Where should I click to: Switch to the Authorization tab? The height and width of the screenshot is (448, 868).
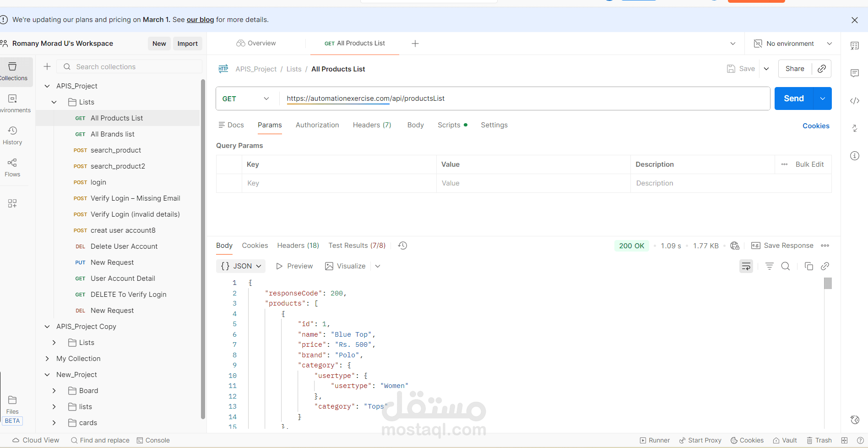point(317,125)
